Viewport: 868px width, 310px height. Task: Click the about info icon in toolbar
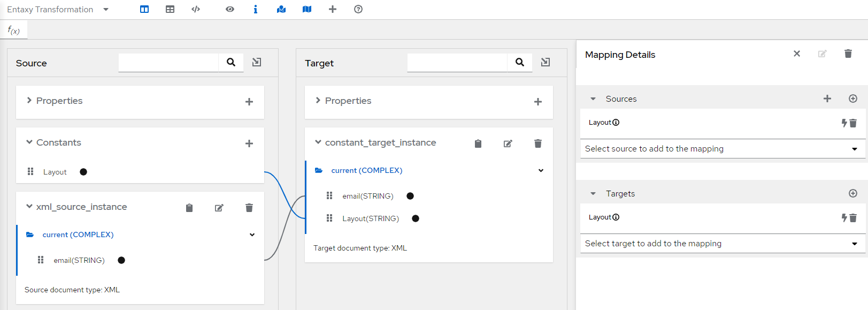coord(256,9)
